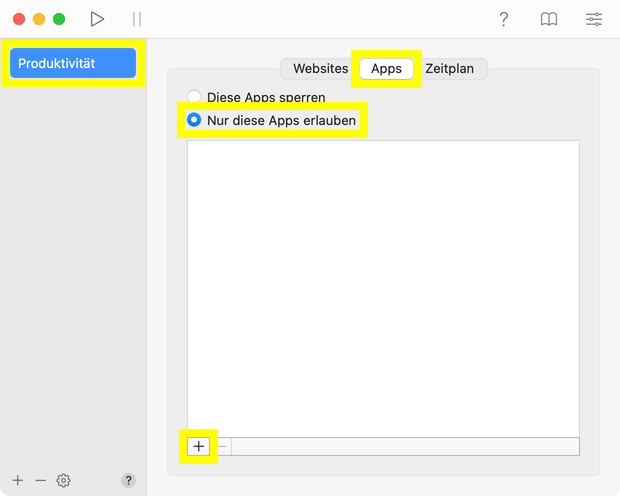Add a new profile with the sidebar plus

click(18, 481)
